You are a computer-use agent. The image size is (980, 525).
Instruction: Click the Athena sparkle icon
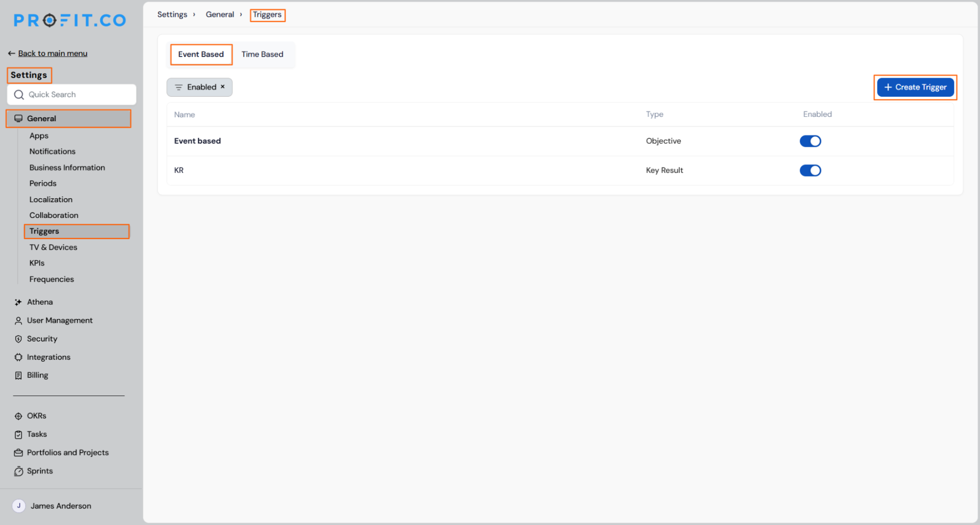click(18, 302)
